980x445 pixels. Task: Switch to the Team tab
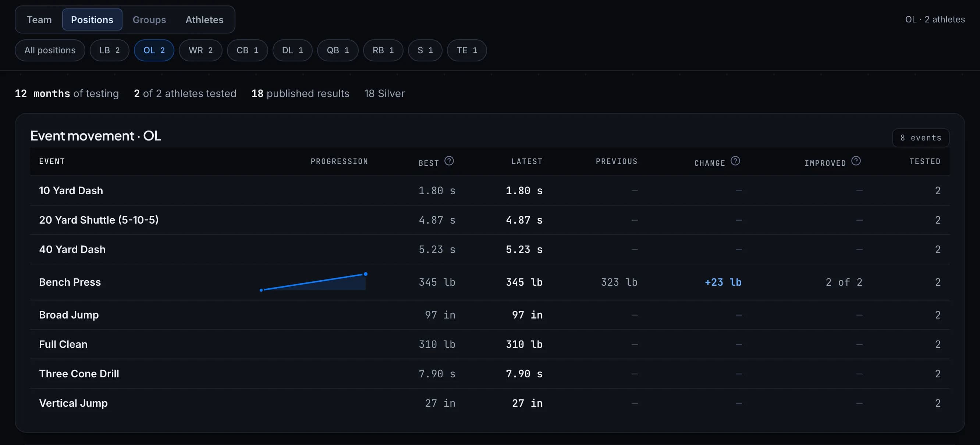tap(39, 20)
